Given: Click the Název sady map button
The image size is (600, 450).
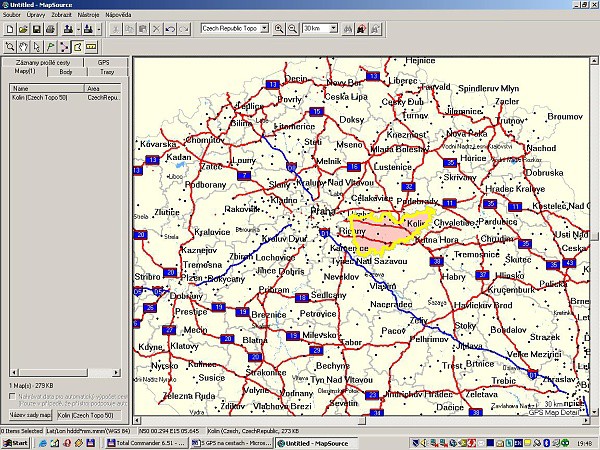Looking at the screenshot, I should pos(30,415).
